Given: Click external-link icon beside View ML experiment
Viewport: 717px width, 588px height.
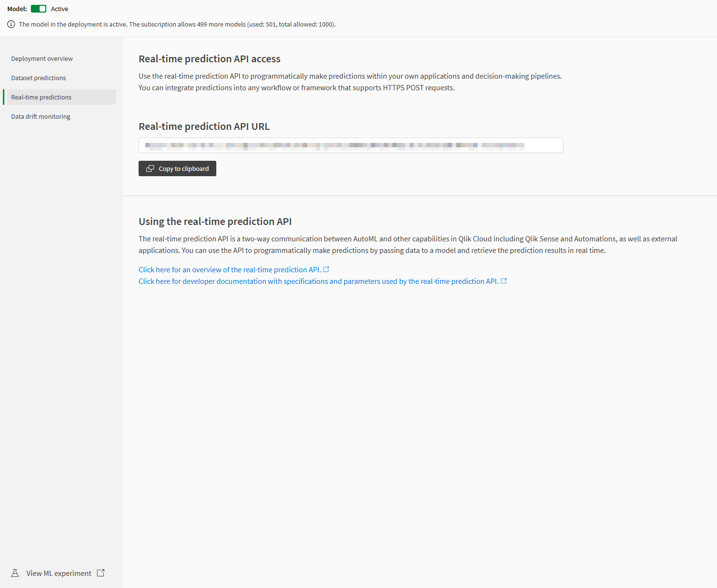Looking at the screenshot, I should (x=101, y=573).
